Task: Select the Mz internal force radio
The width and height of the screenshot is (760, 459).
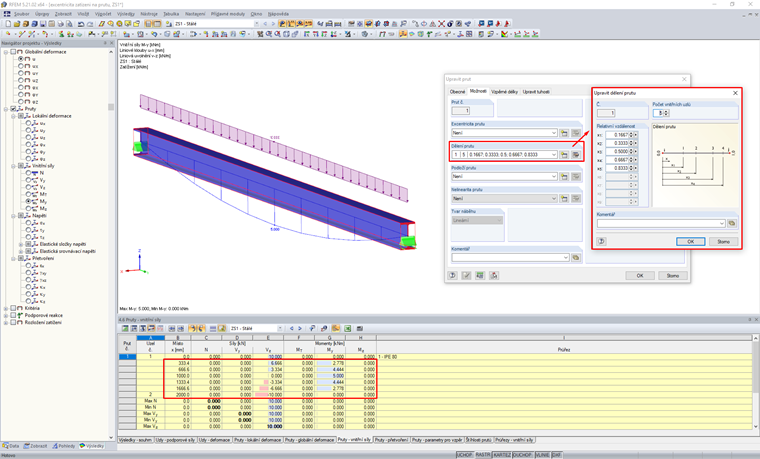Action: tap(28, 208)
